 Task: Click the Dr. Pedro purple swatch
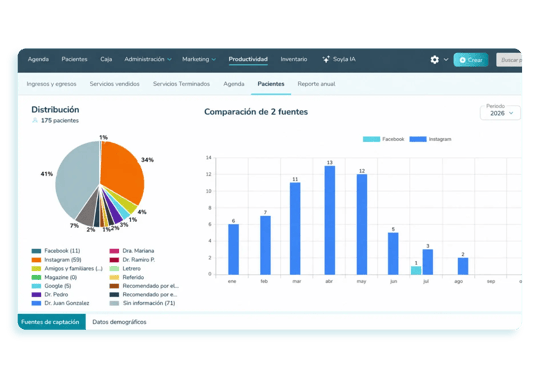tap(36, 295)
